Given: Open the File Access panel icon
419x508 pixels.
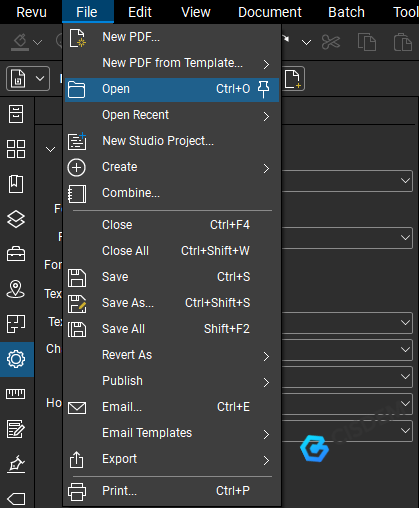Looking at the screenshot, I should coord(16,114).
